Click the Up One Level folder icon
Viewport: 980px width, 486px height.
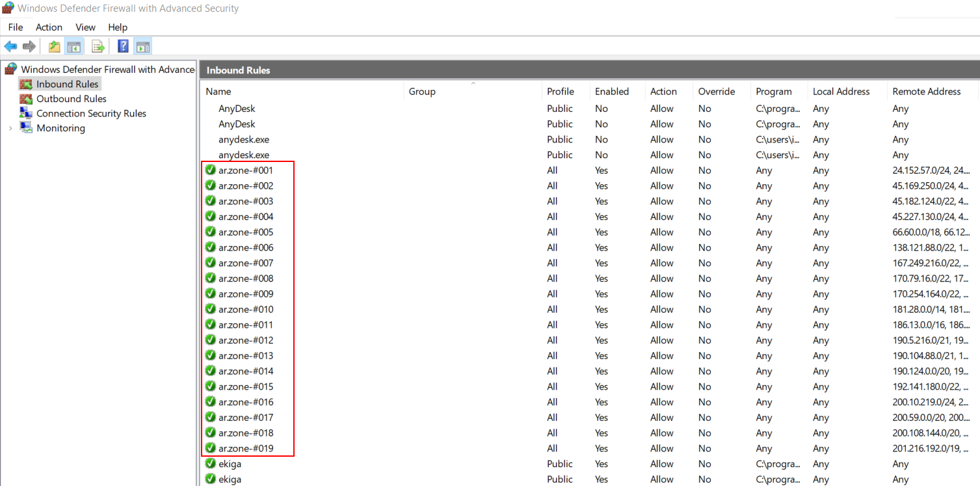tap(55, 46)
